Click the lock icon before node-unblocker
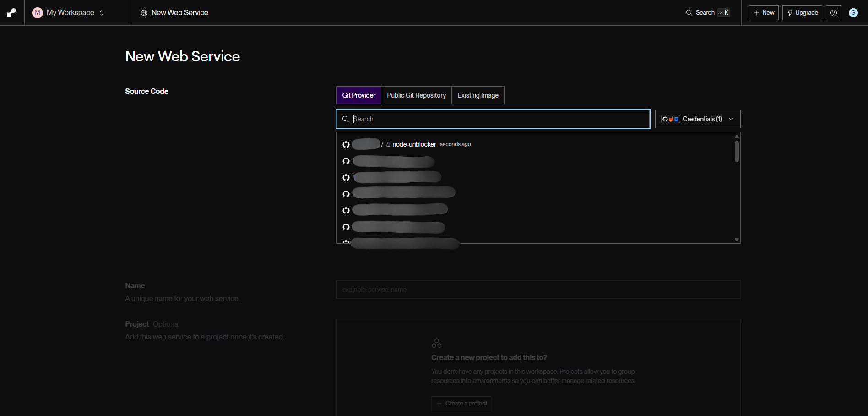 [x=388, y=144]
